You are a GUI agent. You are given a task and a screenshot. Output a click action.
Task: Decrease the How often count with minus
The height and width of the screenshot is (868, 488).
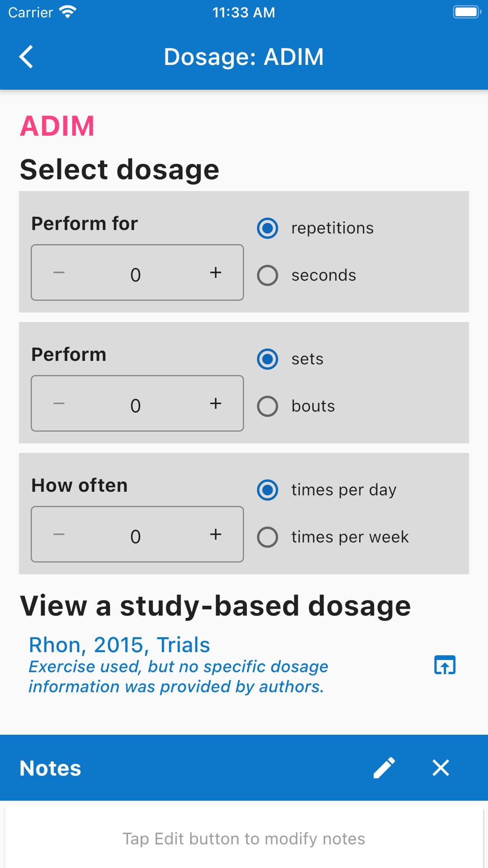pos(59,535)
